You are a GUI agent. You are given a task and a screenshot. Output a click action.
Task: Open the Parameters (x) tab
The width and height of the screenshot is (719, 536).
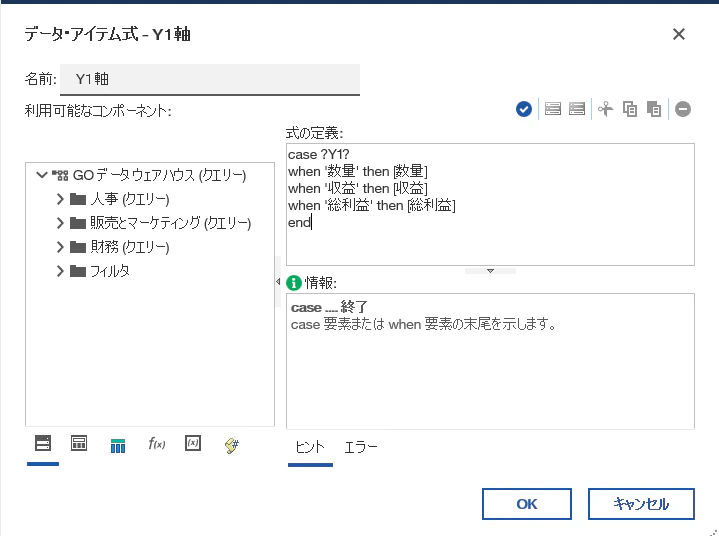pos(193,443)
